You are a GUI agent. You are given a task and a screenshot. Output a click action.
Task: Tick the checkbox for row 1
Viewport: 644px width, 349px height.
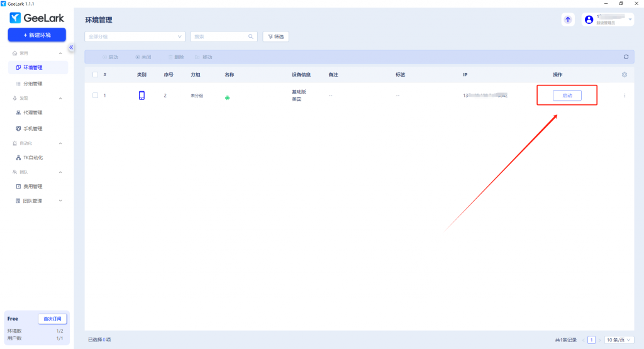(95, 96)
